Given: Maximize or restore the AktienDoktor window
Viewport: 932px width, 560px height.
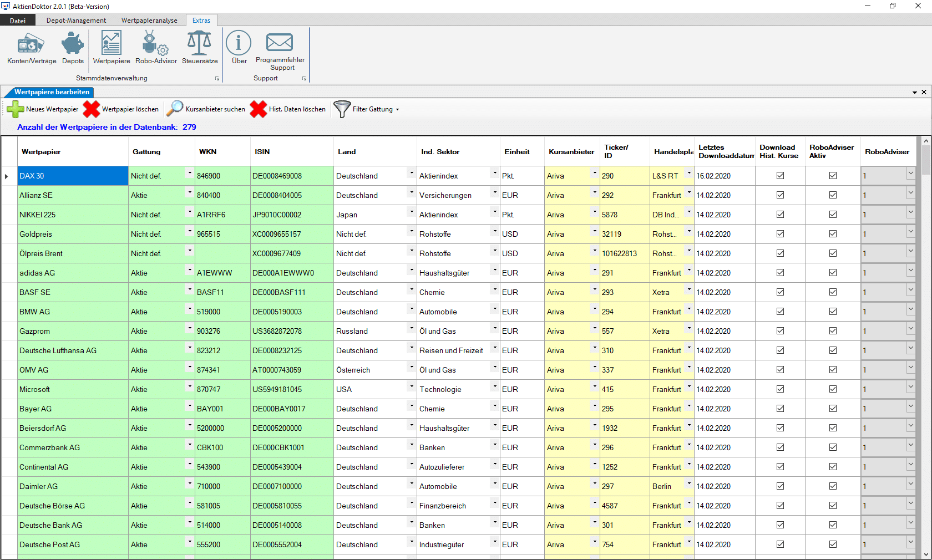Looking at the screenshot, I should (893, 6).
